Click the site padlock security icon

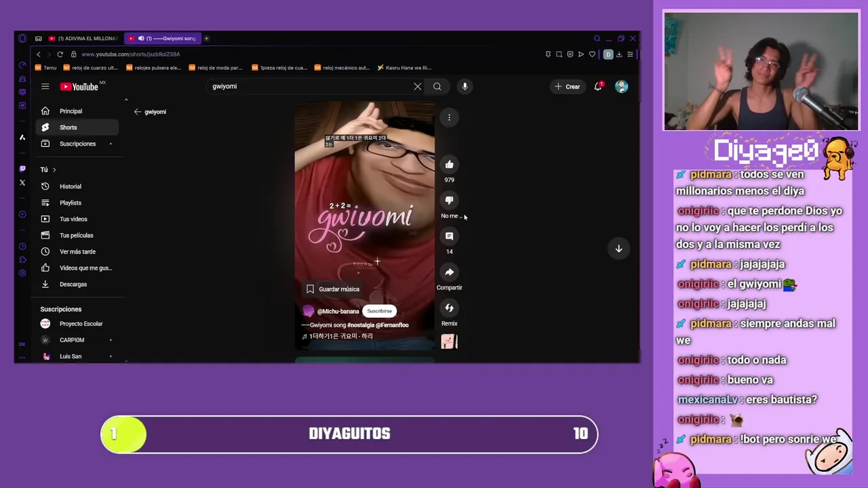coord(74,54)
